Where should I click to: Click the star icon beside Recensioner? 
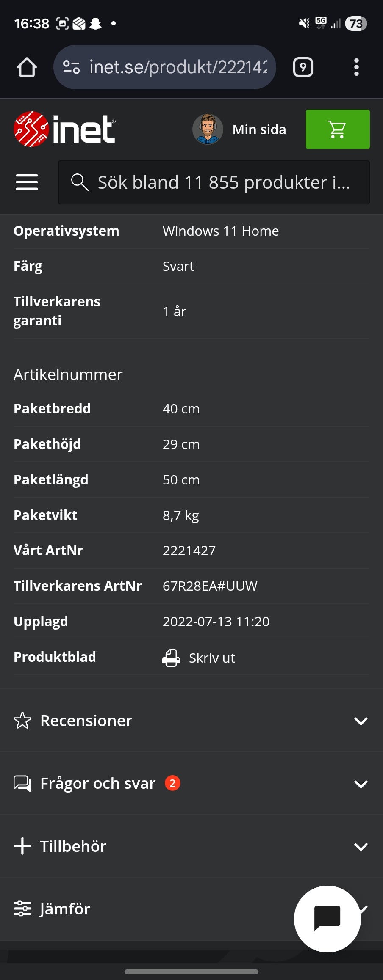(x=22, y=721)
